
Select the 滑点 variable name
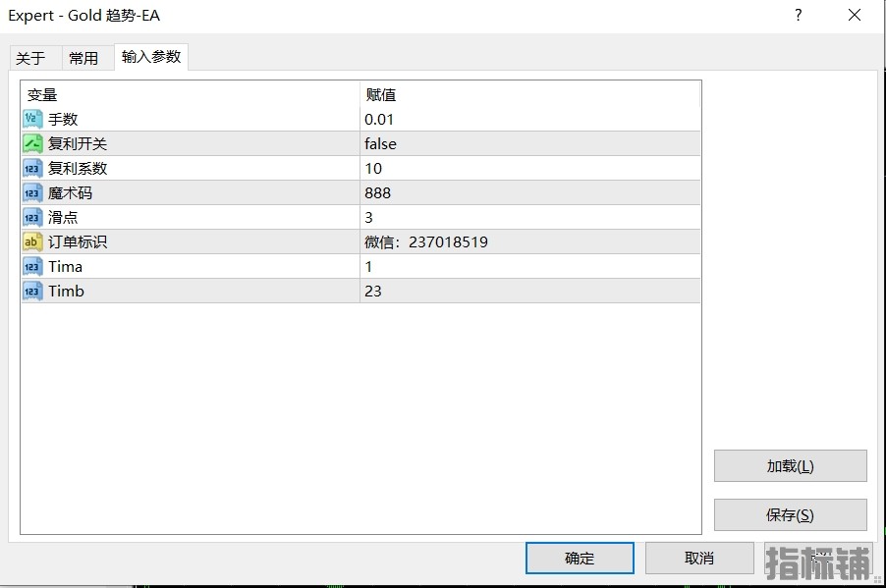(x=63, y=218)
